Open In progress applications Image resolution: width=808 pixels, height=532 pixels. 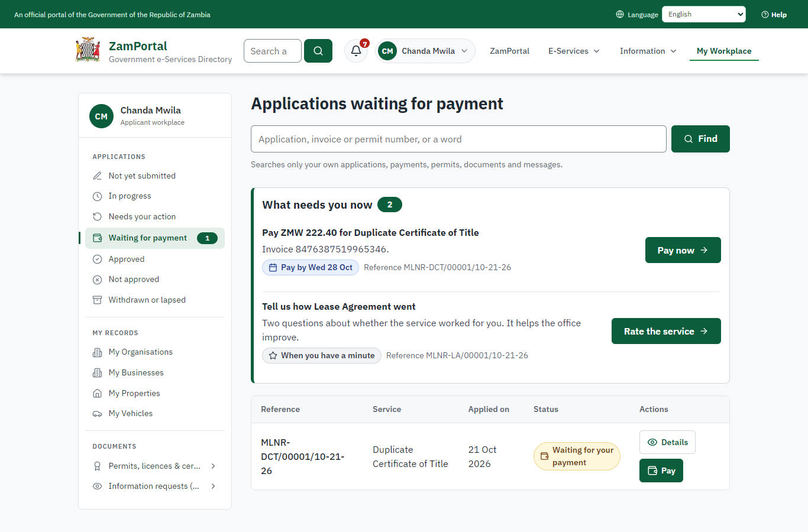tap(155, 196)
